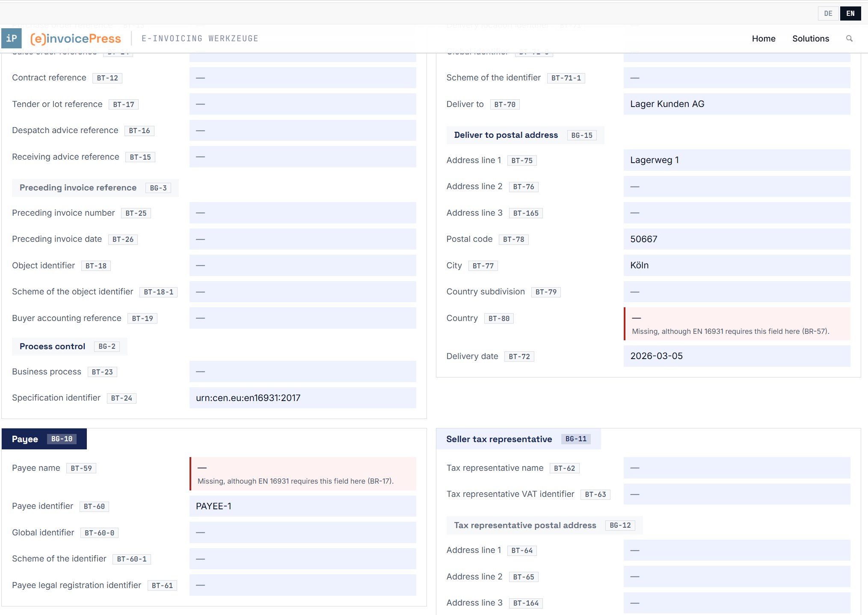868x615 pixels.
Task: Click the BT-12 code badge
Action: pyautogui.click(x=107, y=78)
